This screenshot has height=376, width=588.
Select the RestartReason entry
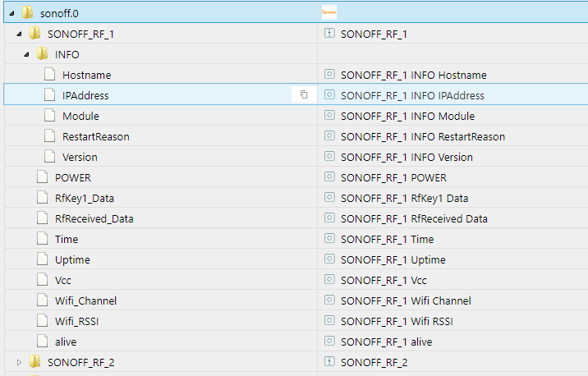95,136
